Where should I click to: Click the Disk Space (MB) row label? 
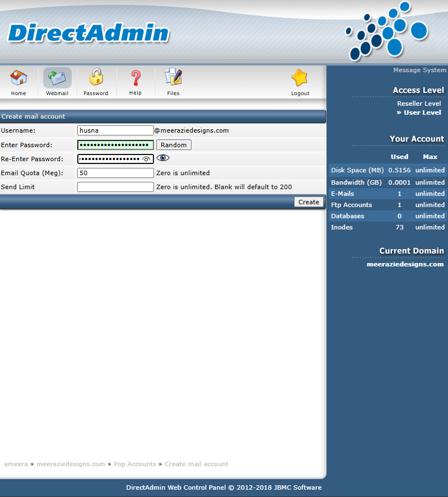pos(357,170)
